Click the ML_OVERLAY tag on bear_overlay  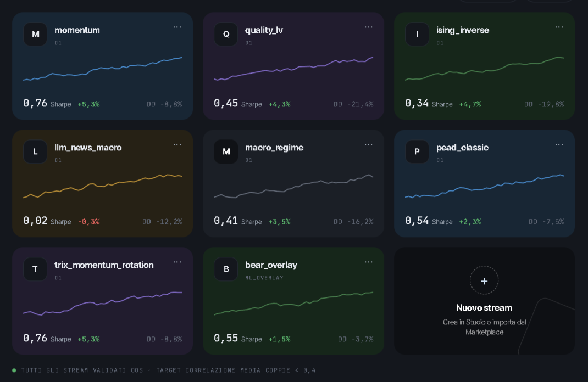point(264,278)
